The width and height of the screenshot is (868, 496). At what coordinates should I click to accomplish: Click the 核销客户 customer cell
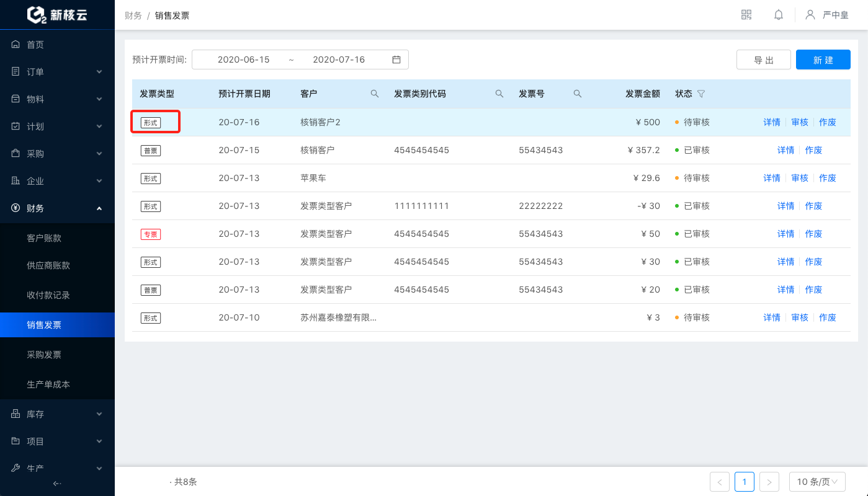(318, 150)
